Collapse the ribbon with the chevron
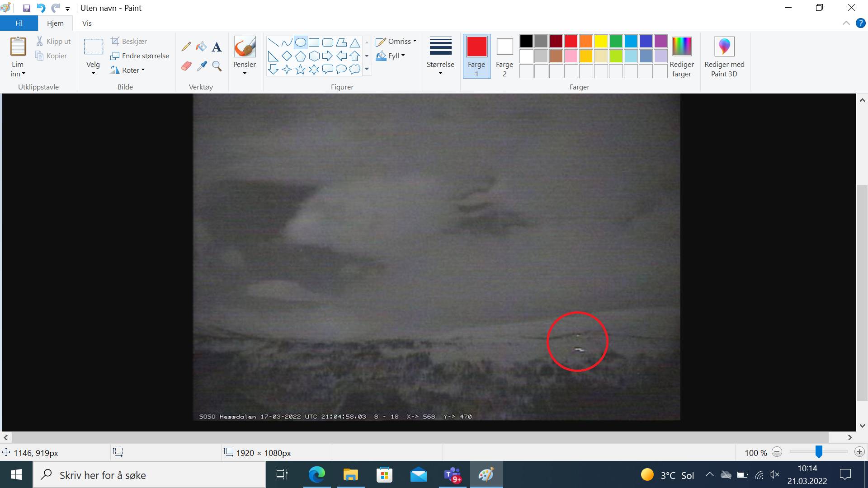Viewport: 868px width, 488px height. point(846,23)
